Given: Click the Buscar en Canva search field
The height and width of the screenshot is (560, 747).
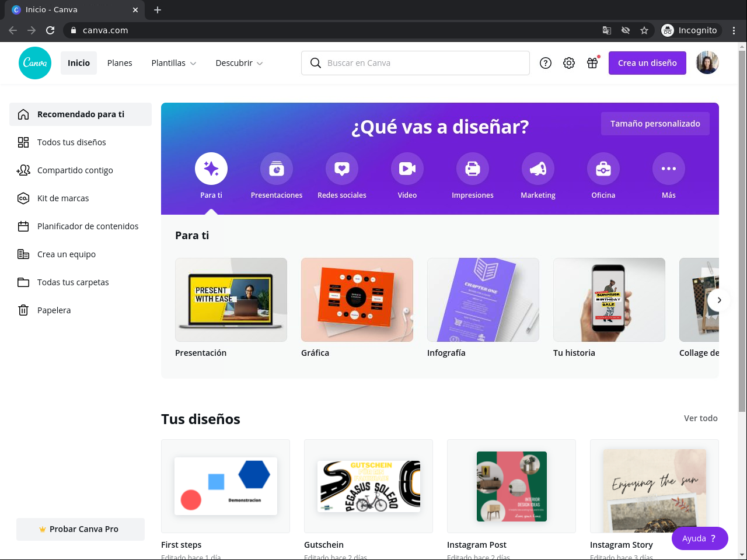Looking at the screenshot, I should pyautogui.click(x=416, y=63).
